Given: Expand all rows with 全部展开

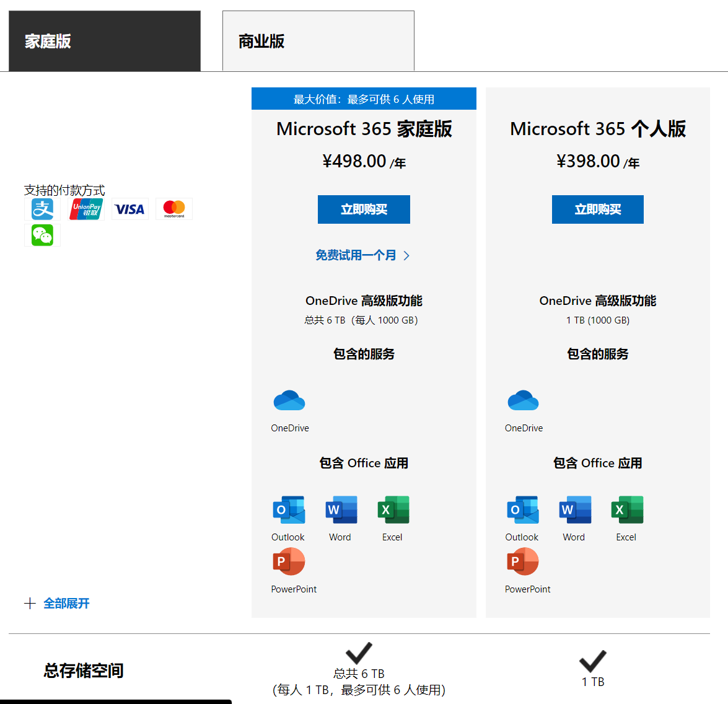Looking at the screenshot, I should pyautogui.click(x=66, y=603).
